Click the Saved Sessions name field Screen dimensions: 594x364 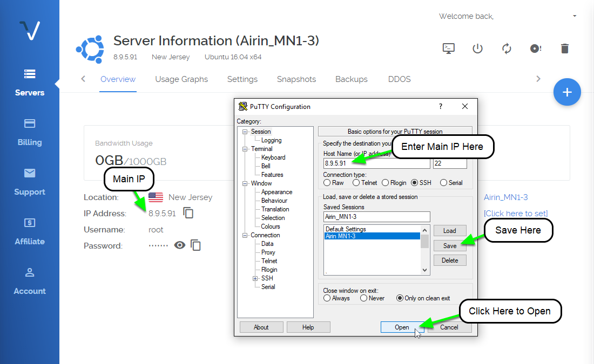pyautogui.click(x=376, y=217)
